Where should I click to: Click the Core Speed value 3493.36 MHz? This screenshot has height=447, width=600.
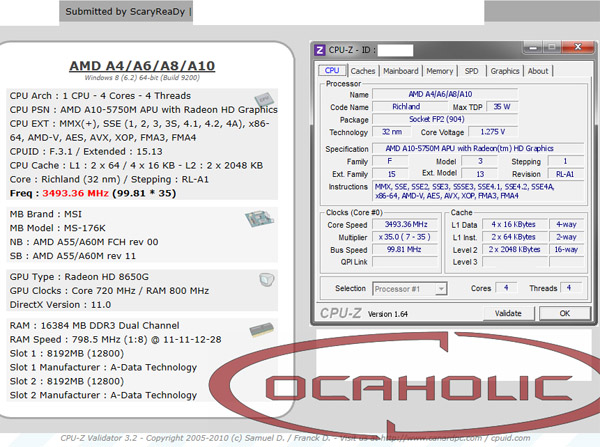click(406, 225)
